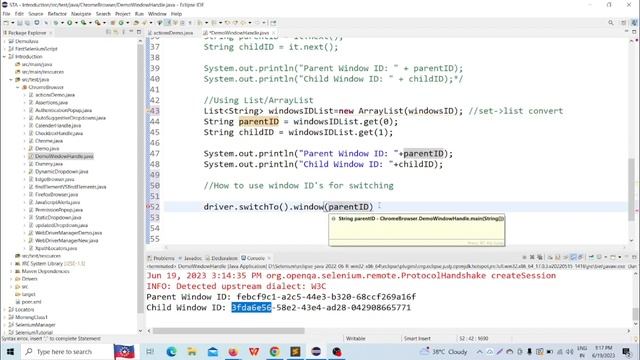Image resolution: width=640 pixels, height=360 pixels.
Task: Open Eclipse icon in taskbar
Action: pyautogui.click(x=316, y=351)
